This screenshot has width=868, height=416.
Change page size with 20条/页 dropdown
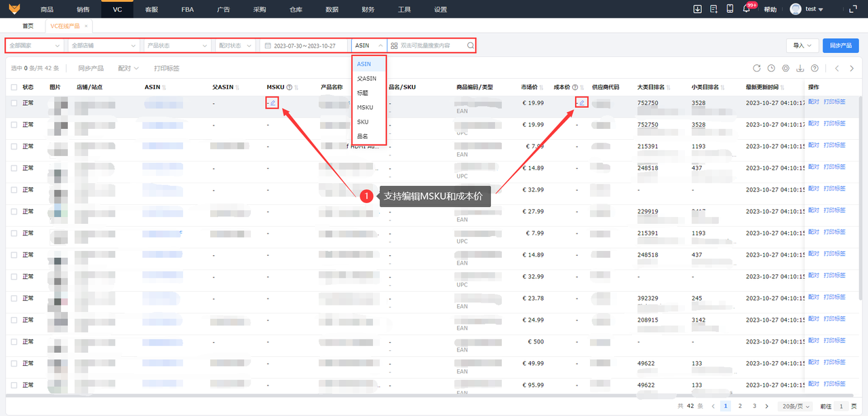coord(794,406)
